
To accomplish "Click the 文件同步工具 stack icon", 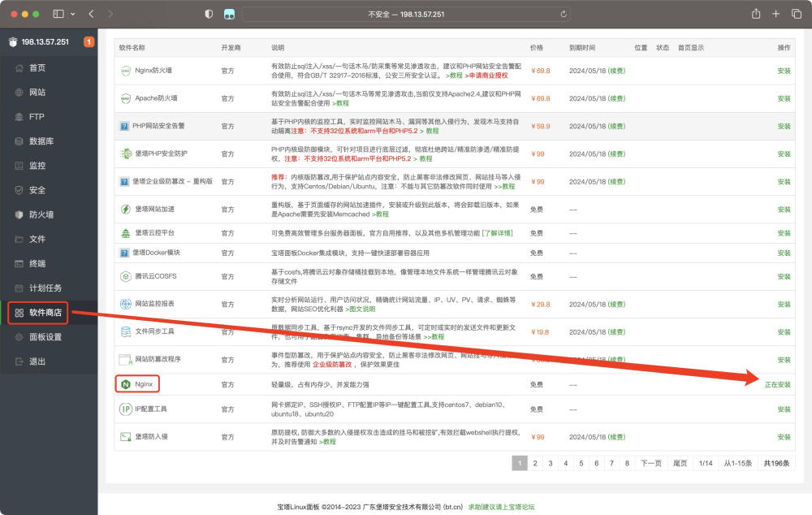I will (125, 331).
